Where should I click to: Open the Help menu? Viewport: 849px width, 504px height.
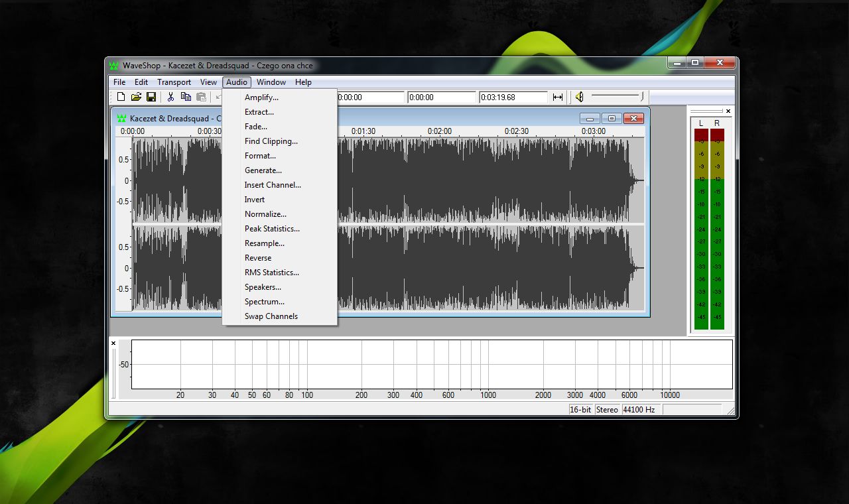coord(303,82)
